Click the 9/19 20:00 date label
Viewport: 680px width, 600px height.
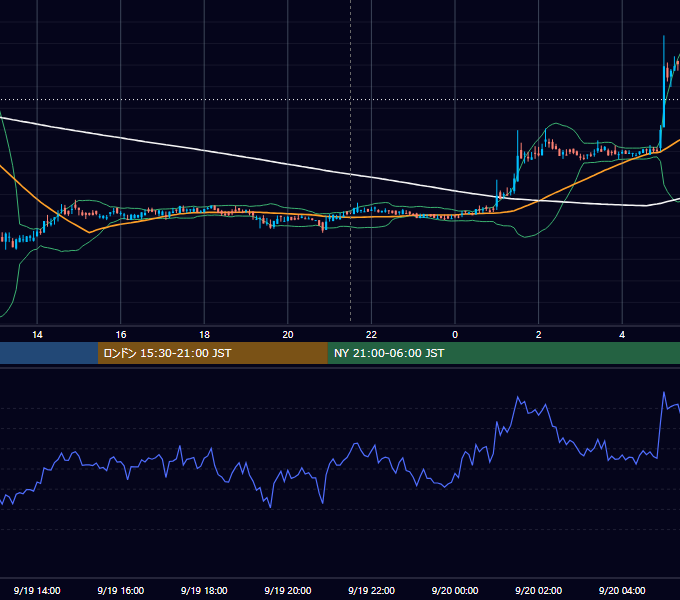pos(288,590)
